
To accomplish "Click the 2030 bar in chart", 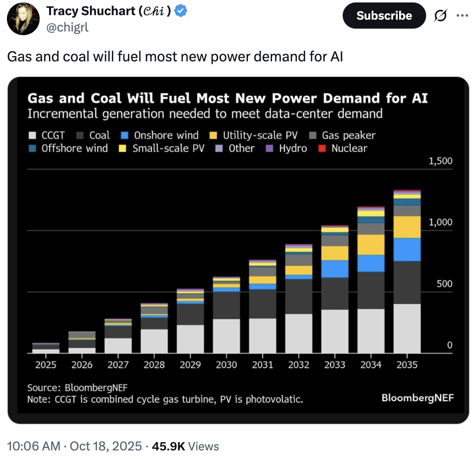I will (227, 315).
